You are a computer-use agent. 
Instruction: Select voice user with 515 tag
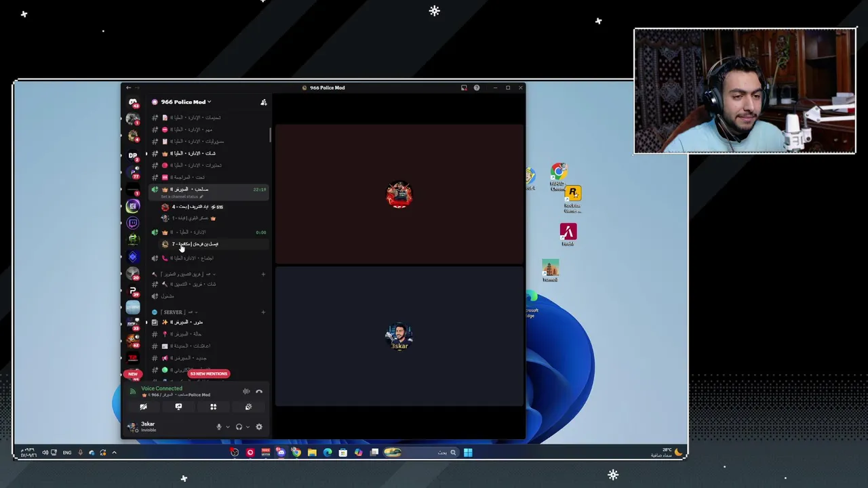(214, 207)
